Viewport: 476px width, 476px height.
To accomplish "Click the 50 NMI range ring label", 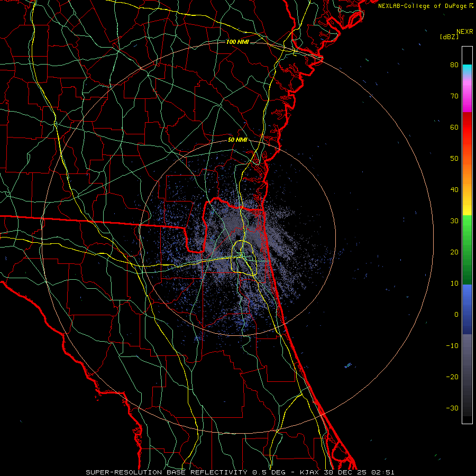I will pyautogui.click(x=237, y=140).
